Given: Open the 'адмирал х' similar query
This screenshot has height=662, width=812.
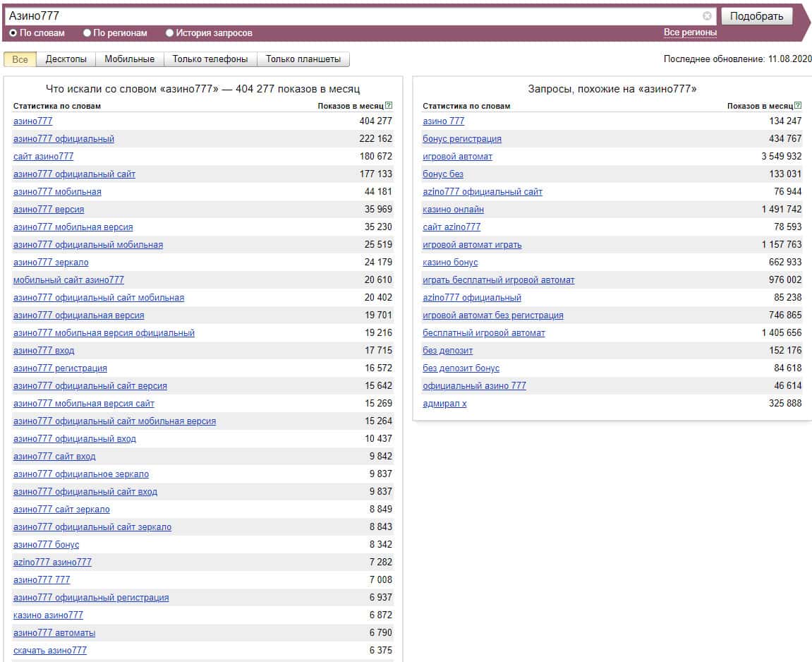Looking at the screenshot, I should [444, 404].
